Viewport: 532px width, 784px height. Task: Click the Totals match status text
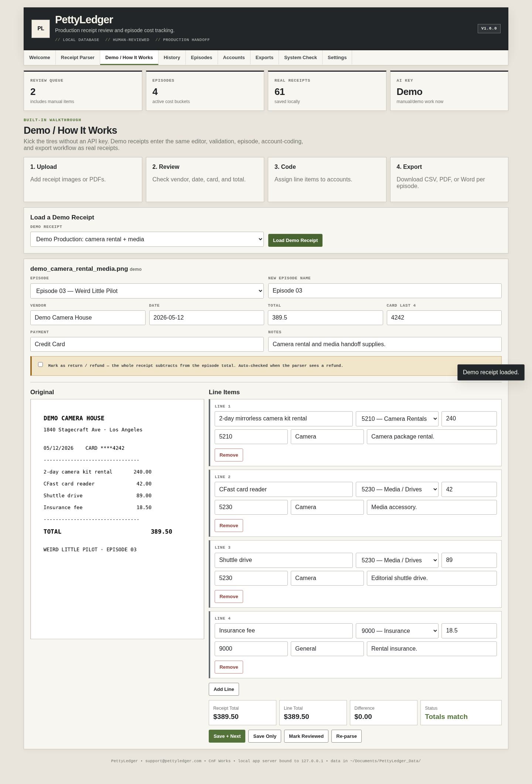(x=446, y=717)
